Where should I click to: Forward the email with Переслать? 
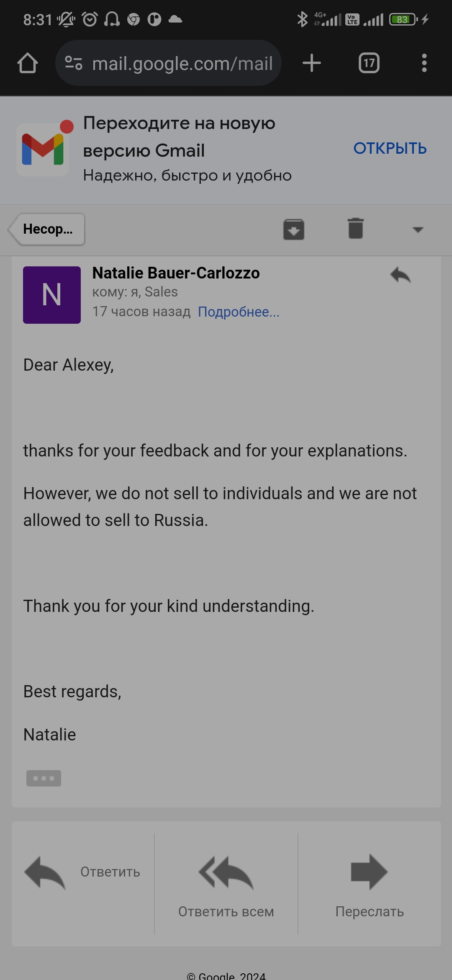click(370, 884)
